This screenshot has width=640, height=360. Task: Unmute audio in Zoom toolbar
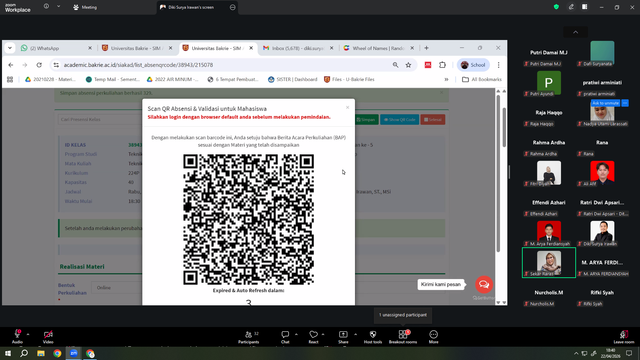pos(17,337)
